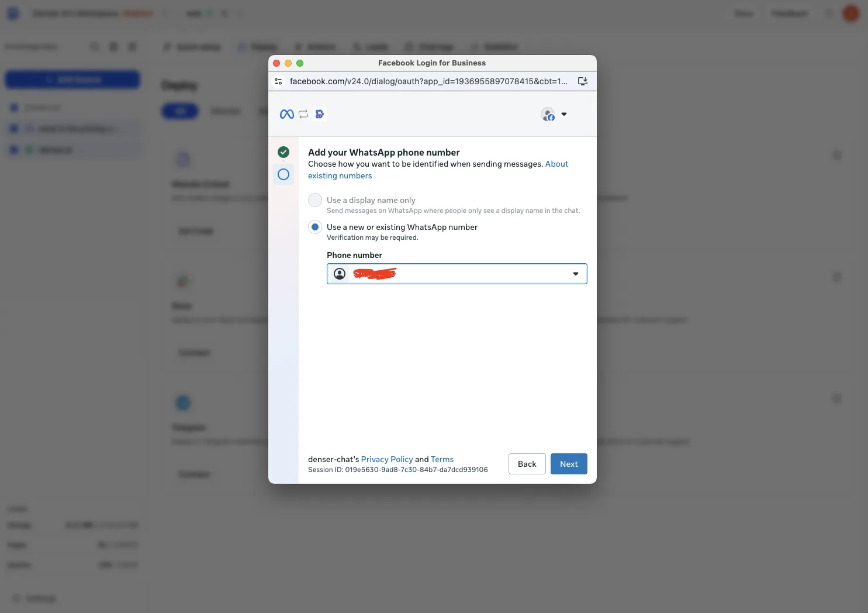This screenshot has height=613, width=868.
Task: Click the Back button
Action: [527, 464]
